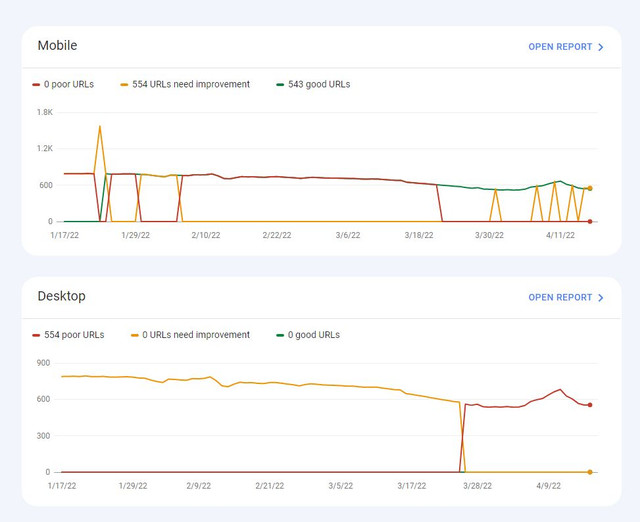
Task: Select the '554 URLs need improvement' Mobile legend label
Action: pyautogui.click(x=191, y=84)
